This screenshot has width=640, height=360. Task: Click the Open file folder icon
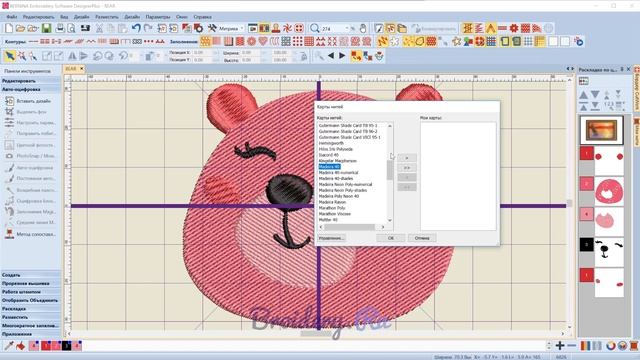pos(20,28)
